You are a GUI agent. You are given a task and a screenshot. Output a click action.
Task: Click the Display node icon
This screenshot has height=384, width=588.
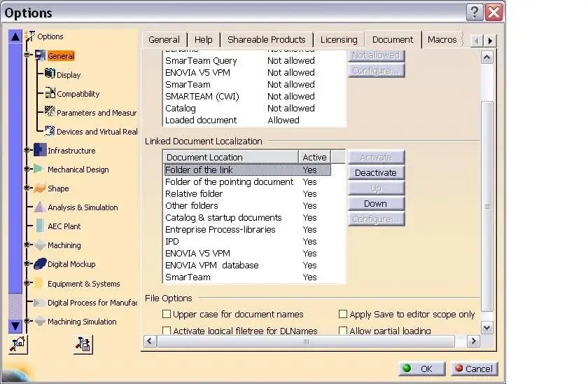(x=50, y=74)
